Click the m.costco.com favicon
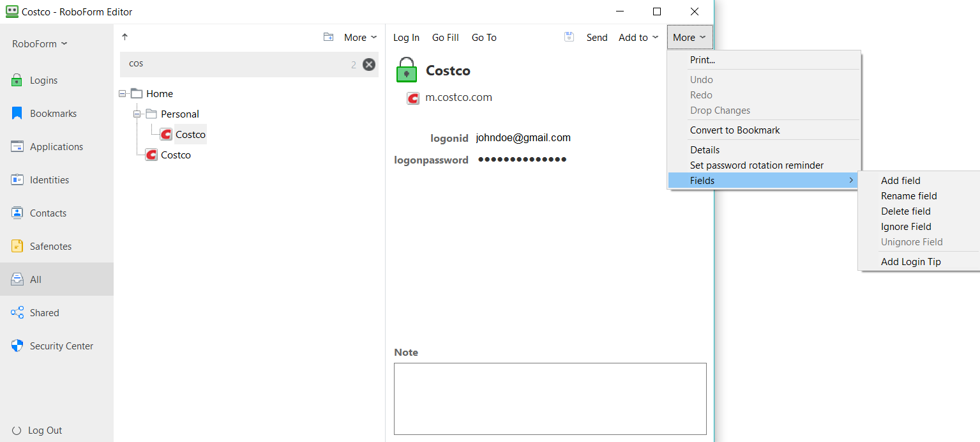 (413, 98)
